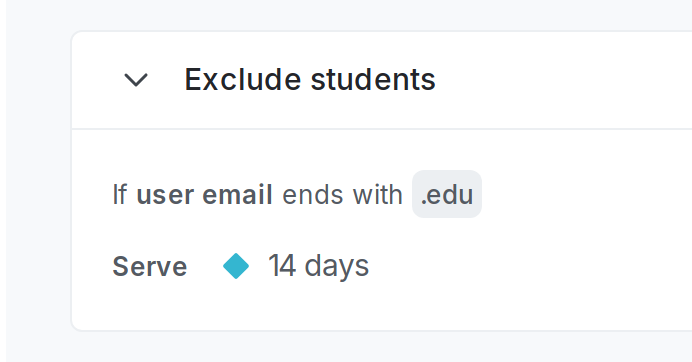Click the word days after 14

(337, 267)
